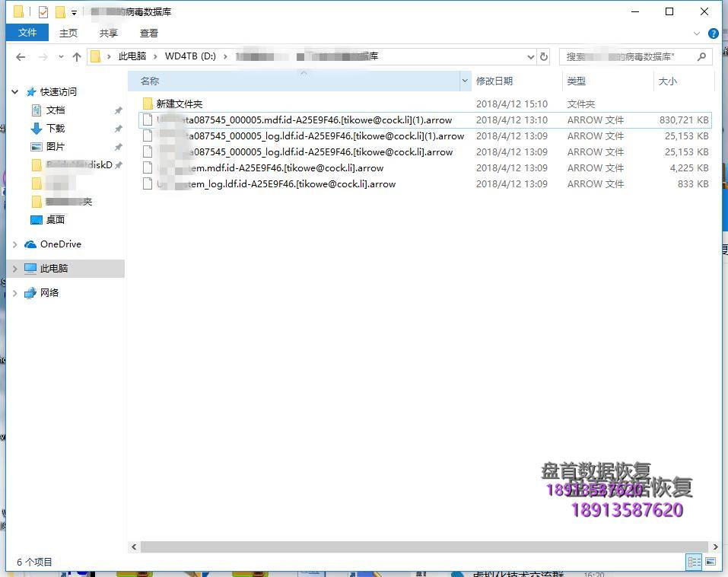This screenshot has height=577, width=728.
Task: Open 下载 in quick access
Action: point(56,128)
